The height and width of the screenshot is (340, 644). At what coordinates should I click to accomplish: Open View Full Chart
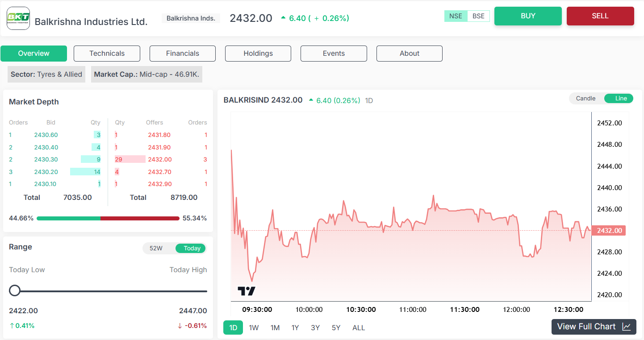click(x=594, y=327)
